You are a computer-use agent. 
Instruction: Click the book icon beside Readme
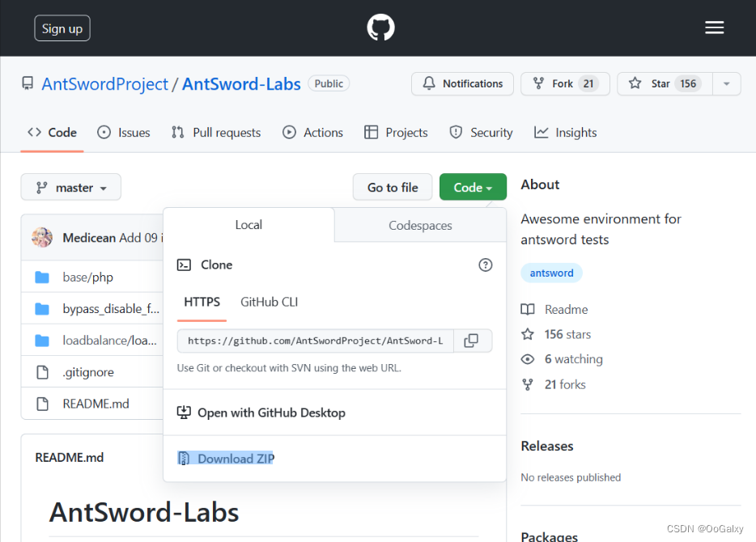[x=528, y=309]
